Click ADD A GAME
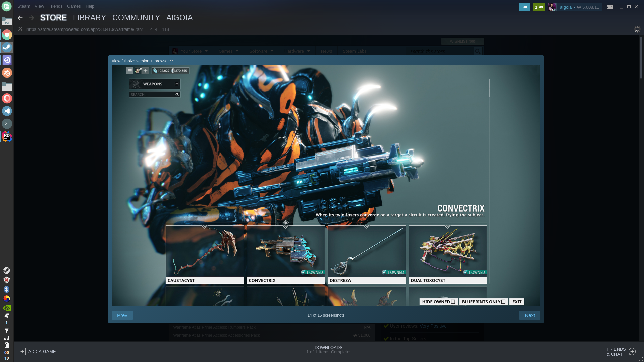 tap(37, 351)
